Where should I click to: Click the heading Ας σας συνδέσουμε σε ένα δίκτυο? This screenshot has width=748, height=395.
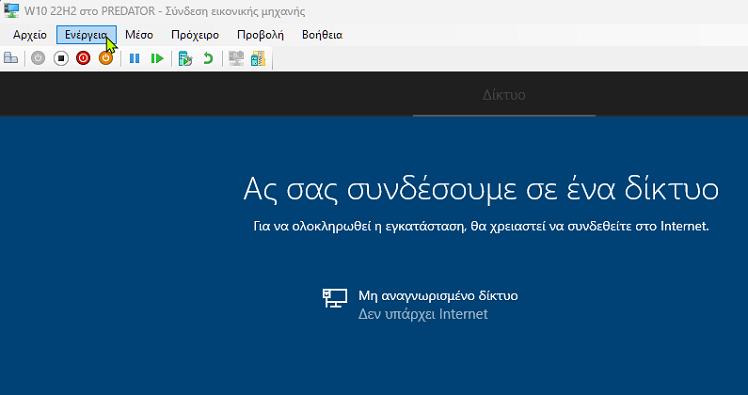tap(481, 189)
